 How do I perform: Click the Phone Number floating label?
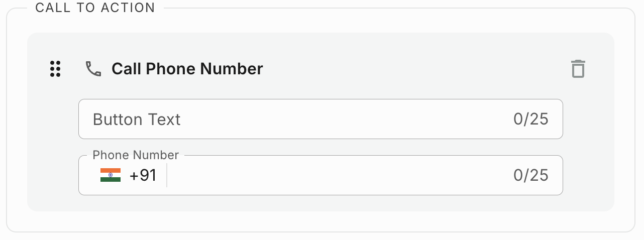tap(136, 155)
